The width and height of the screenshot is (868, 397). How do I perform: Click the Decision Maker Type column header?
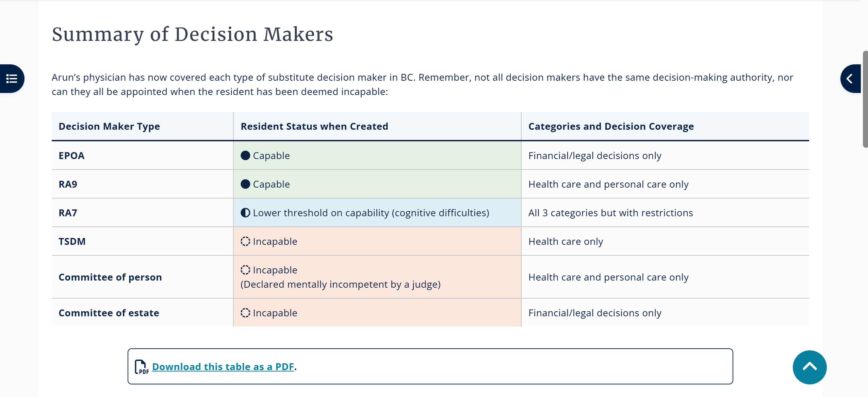point(109,126)
